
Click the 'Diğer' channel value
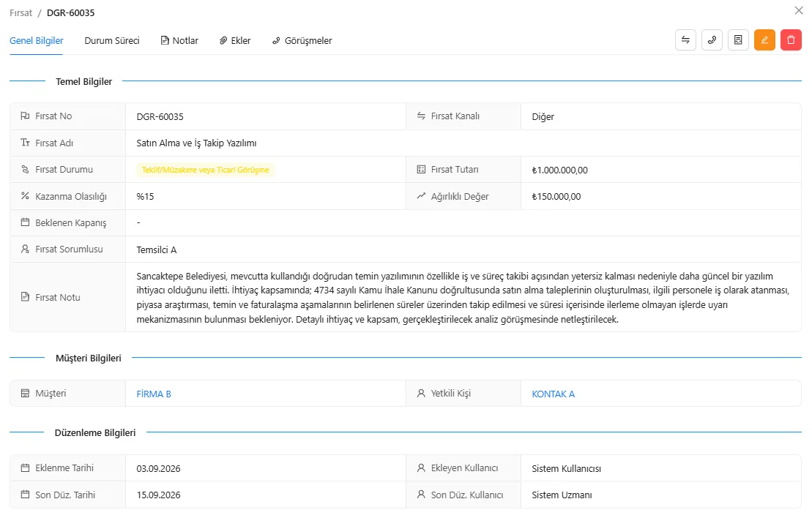pos(543,117)
